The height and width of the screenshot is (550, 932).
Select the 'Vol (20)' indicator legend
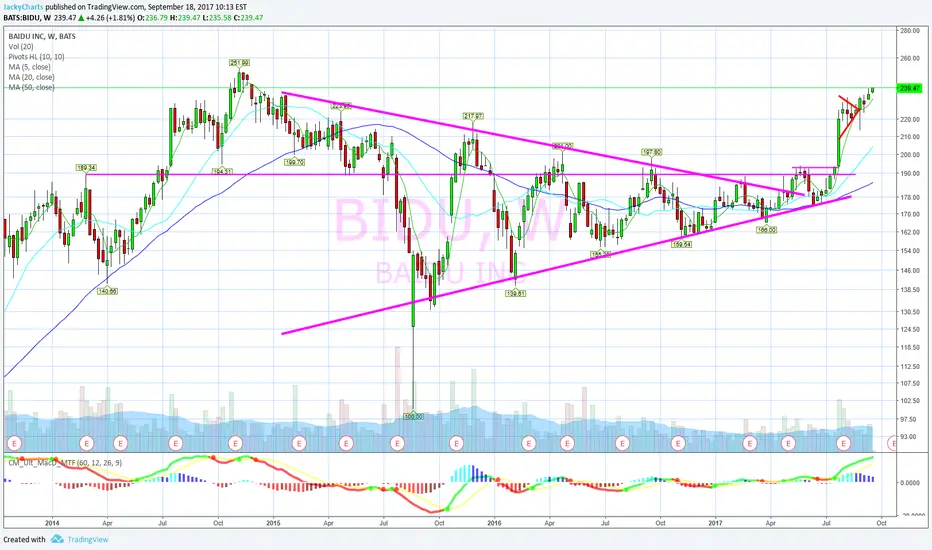click(x=21, y=46)
